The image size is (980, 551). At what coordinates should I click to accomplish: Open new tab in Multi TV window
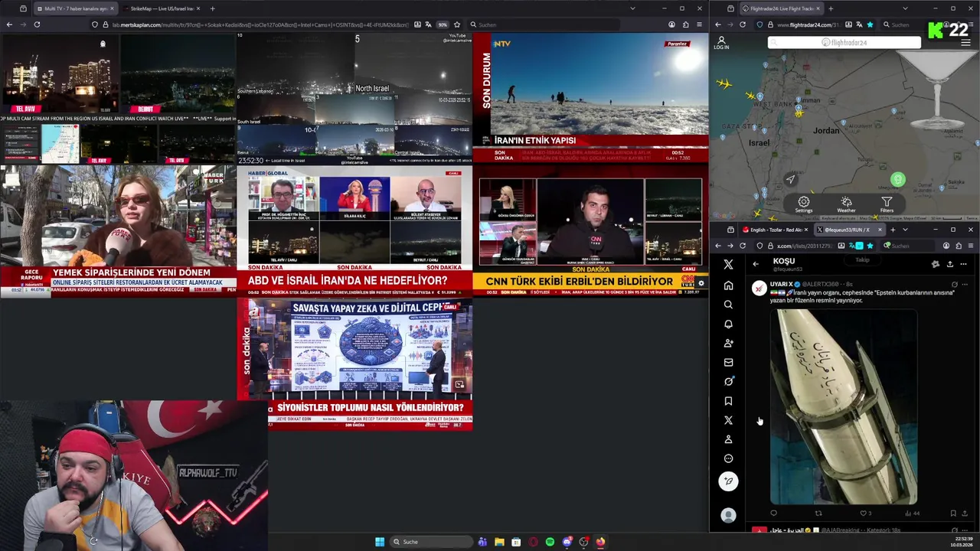point(212,8)
